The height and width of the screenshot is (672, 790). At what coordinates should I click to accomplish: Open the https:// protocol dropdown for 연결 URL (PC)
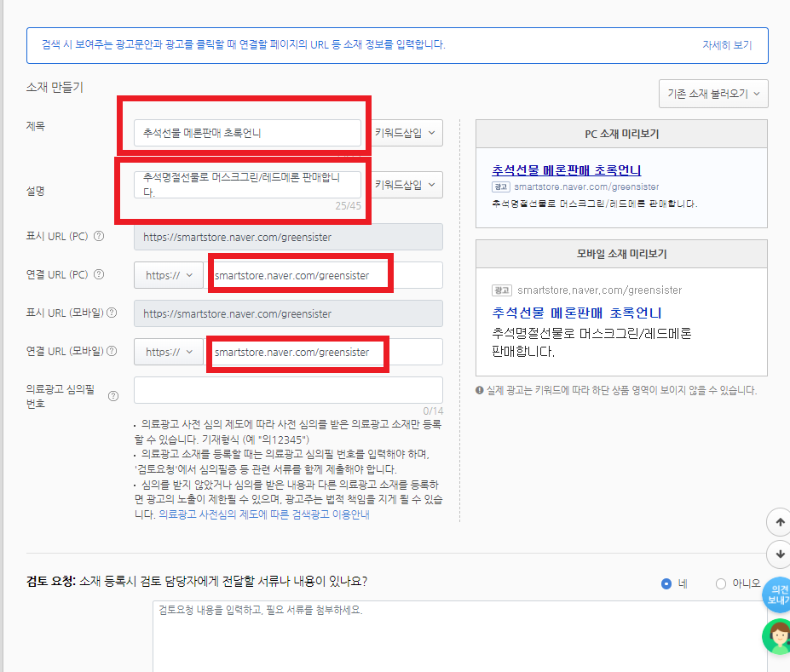(167, 274)
